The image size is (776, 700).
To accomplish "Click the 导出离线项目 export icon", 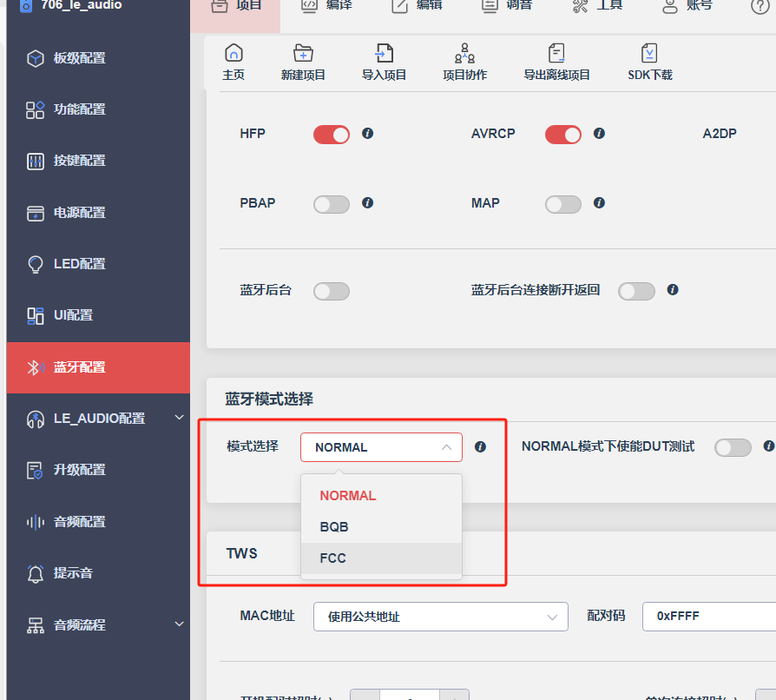I will pos(556,53).
